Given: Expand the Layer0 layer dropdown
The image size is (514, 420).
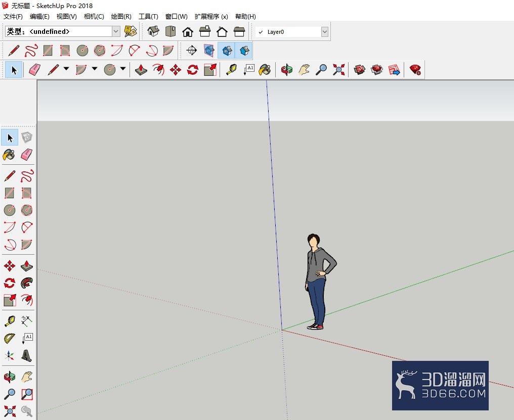Looking at the screenshot, I should (x=324, y=32).
